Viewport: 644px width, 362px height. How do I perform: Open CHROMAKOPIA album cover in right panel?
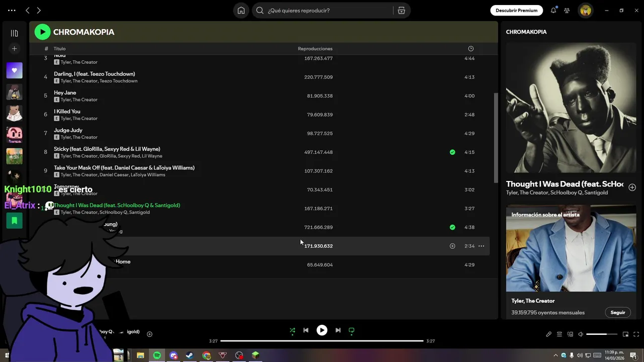point(571,108)
